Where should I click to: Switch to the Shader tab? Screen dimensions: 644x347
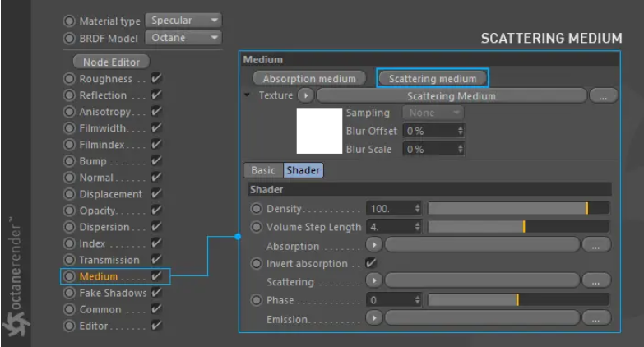(x=303, y=170)
